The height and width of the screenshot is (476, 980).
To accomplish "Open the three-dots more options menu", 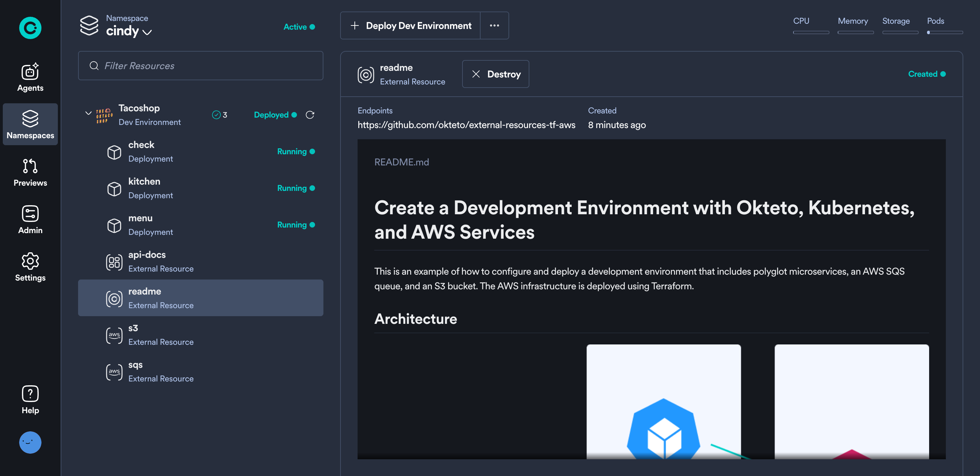I will click(494, 25).
